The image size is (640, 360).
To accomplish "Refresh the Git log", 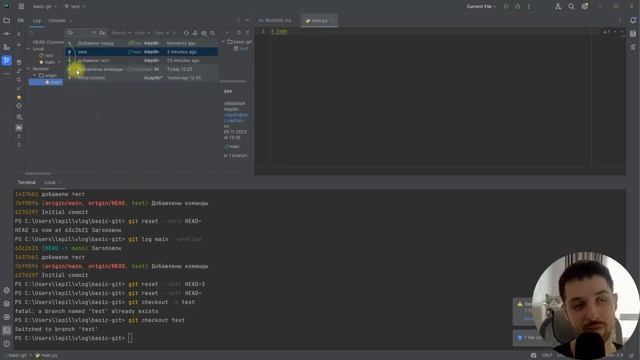I will tap(186, 33).
